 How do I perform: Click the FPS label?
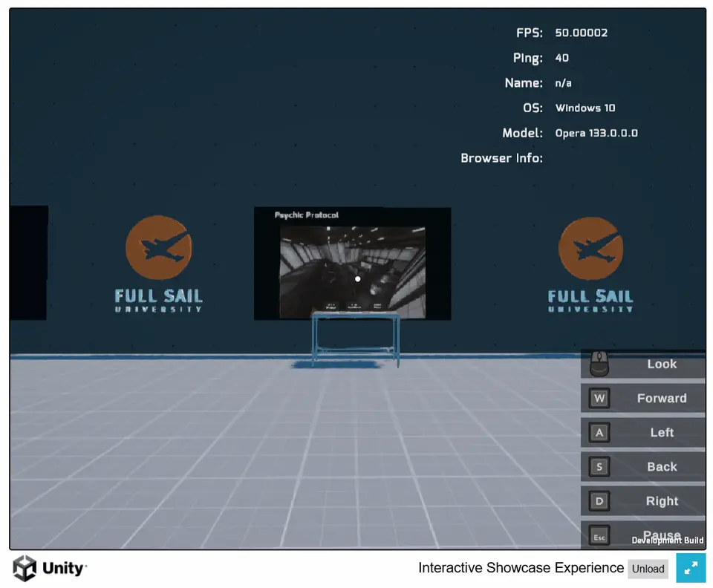tap(530, 33)
